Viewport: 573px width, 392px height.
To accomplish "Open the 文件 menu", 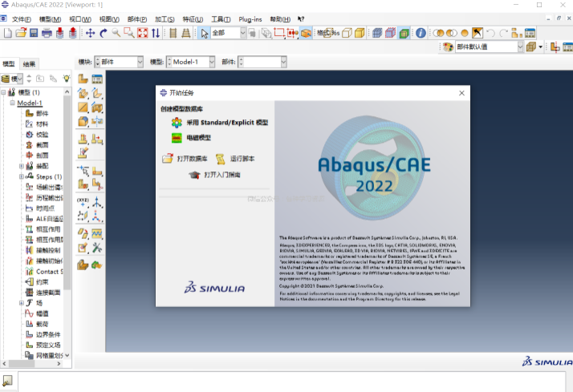I will tap(21, 18).
